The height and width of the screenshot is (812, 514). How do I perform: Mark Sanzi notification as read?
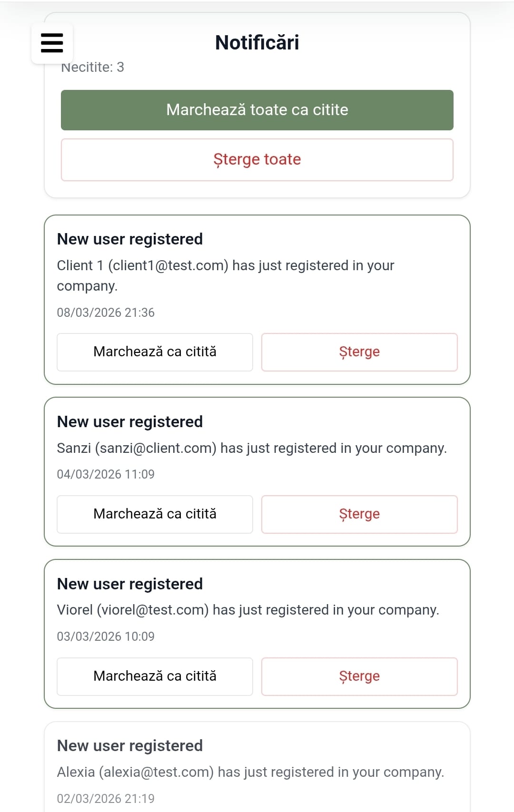click(x=155, y=514)
